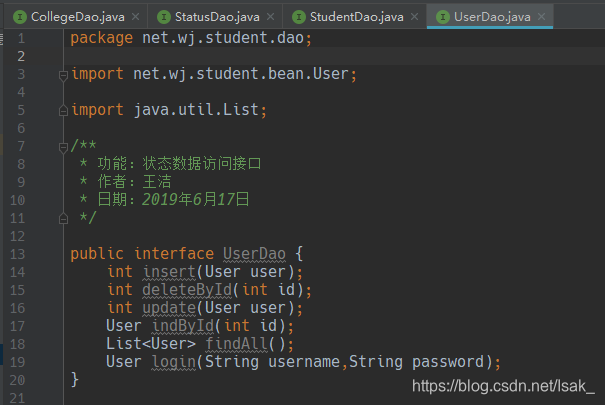Click 'net.wj.student.bean.User' import text
Screen dimensions: 605x405
pos(241,74)
